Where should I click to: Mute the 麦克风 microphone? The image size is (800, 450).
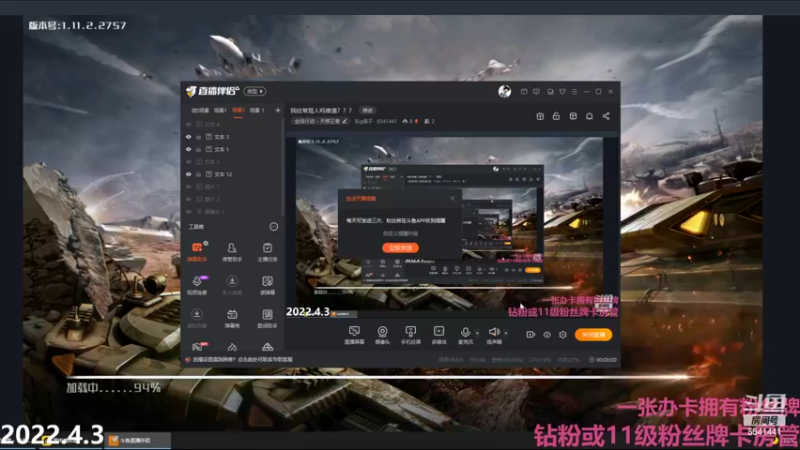[x=465, y=335]
